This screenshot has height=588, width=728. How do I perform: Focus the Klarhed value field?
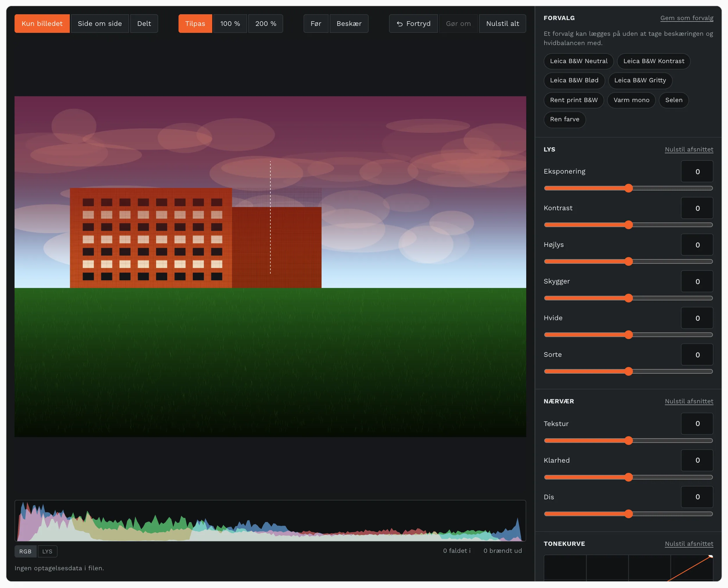click(x=697, y=460)
